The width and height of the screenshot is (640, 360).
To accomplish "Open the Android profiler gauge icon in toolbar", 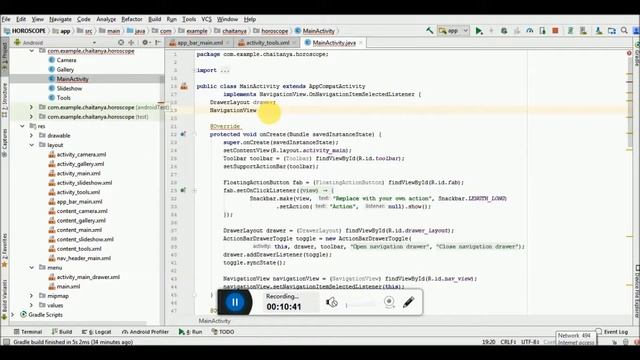I will click(530, 31).
